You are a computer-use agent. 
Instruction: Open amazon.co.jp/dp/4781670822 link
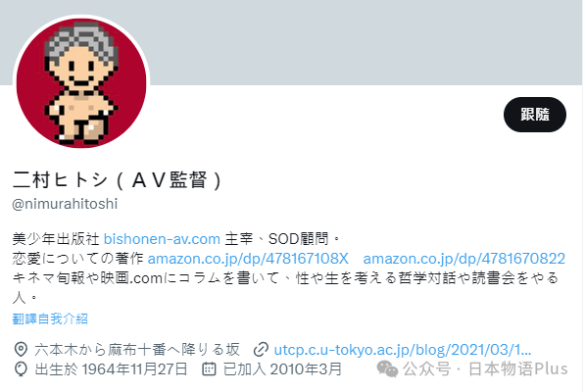[x=464, y=259]
